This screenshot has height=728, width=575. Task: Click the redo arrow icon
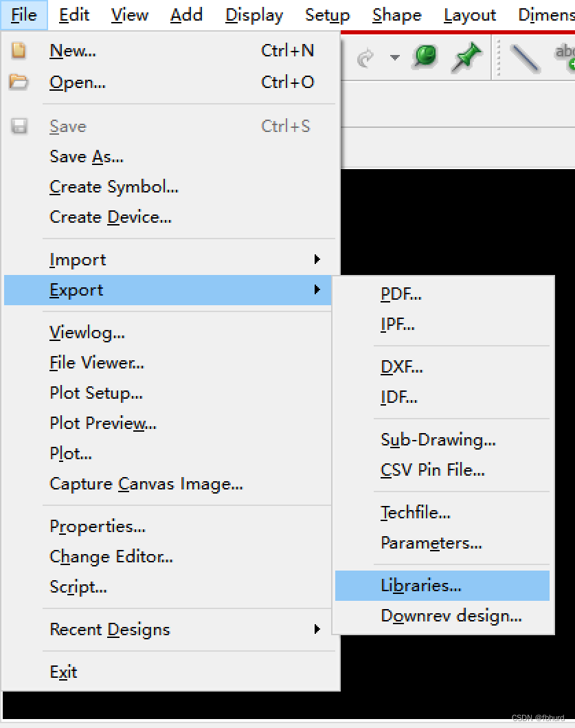coord(365,58)
